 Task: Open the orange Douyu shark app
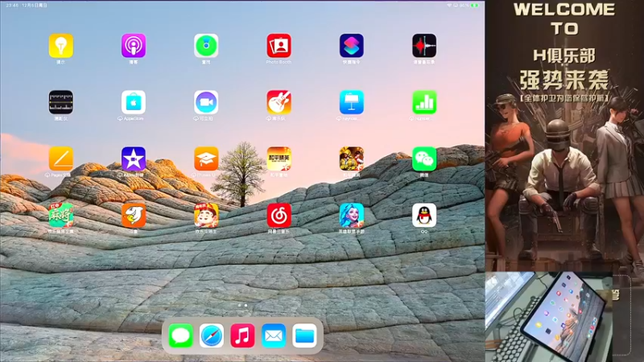tap(134, 215)
